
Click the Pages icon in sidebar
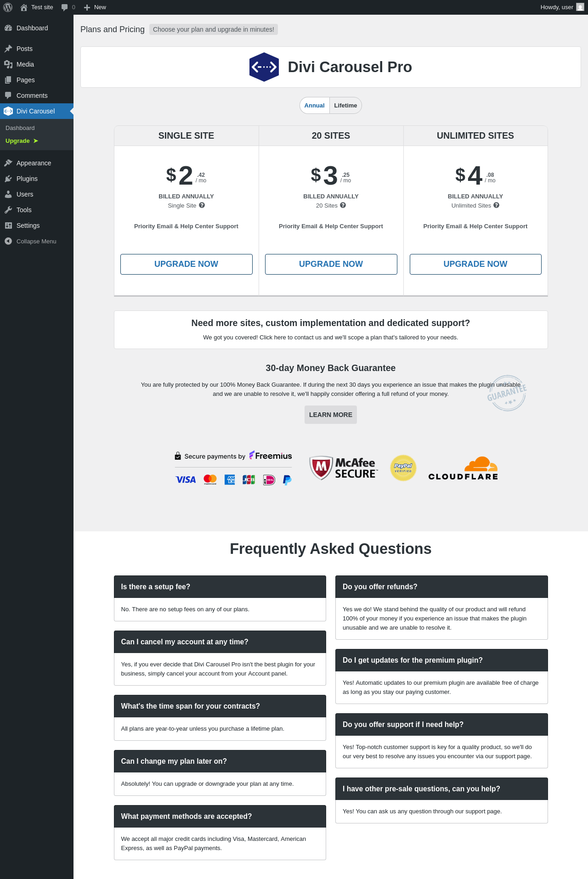point(8,80)
